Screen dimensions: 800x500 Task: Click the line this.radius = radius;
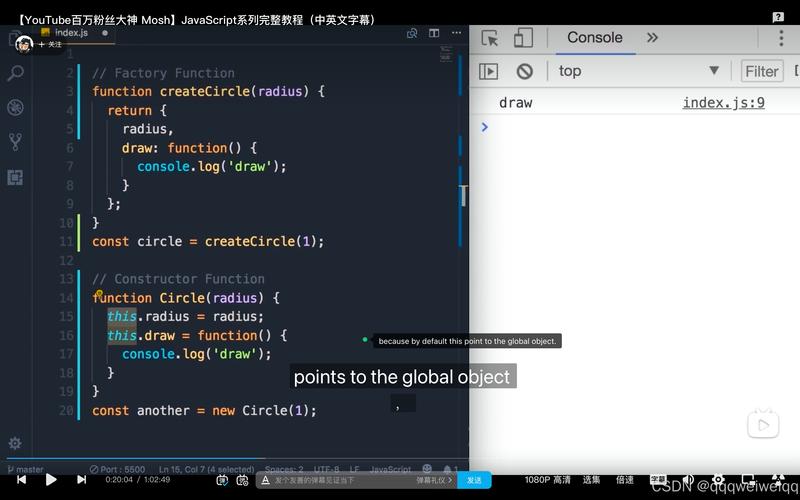[185, 317]
